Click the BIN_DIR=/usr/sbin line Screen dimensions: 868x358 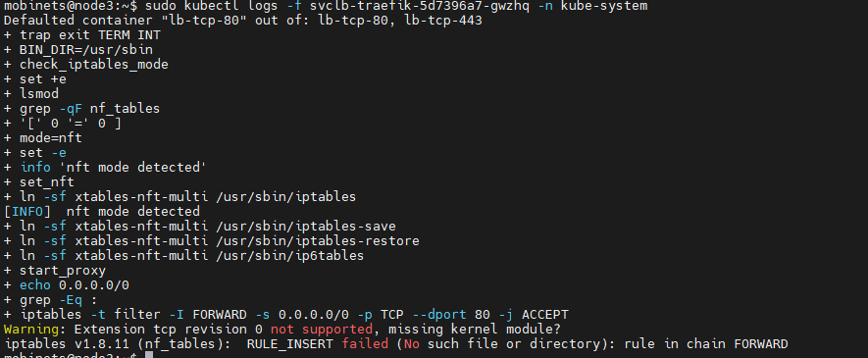click(x=78, y=50)
